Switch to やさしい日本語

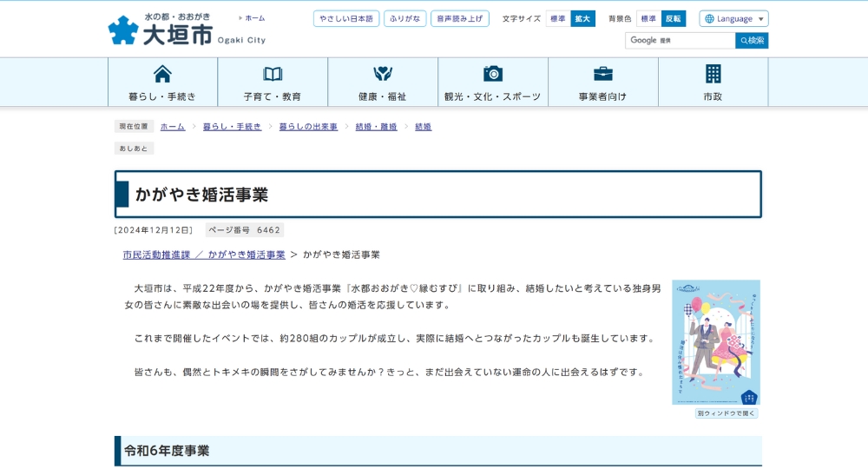[x=346, y=19]
